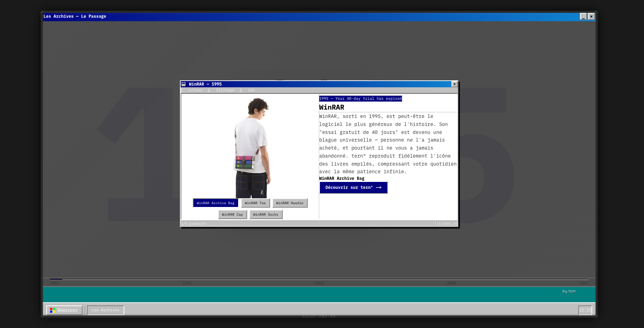Close the Les Archives main window
This screenshot has height=328, width=644.
tap(591, 16)
